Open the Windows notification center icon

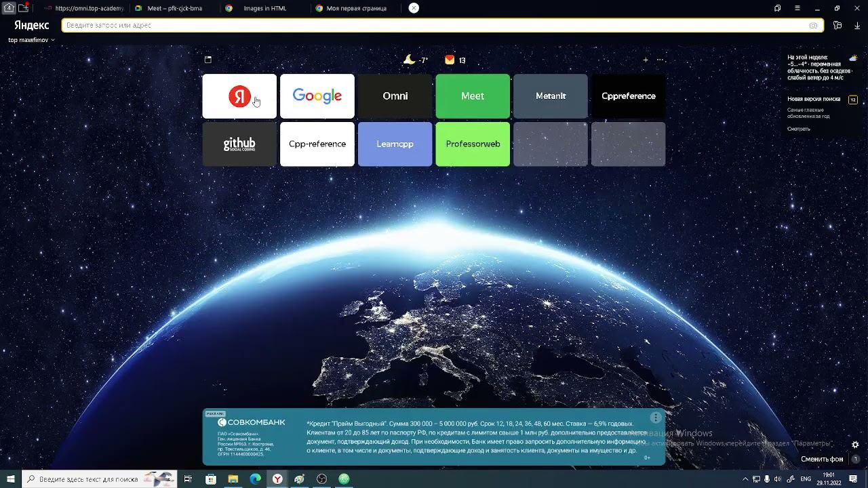pos(854,479)
